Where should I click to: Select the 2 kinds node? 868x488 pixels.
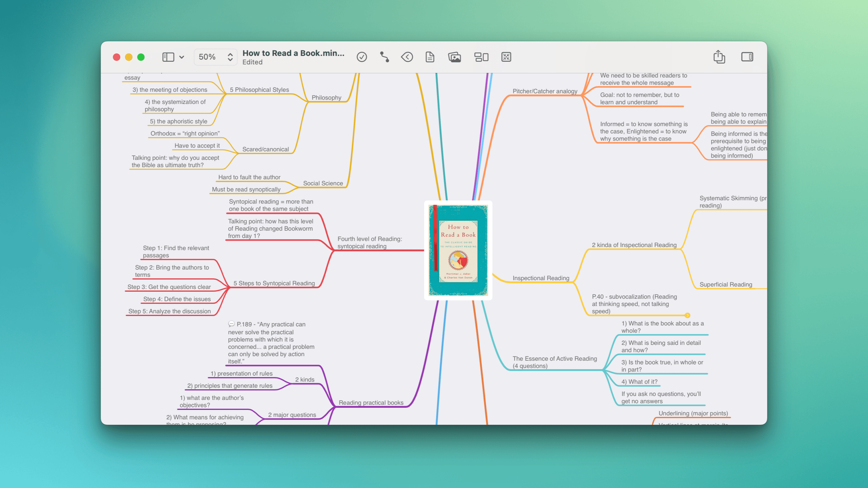pos(305,380)
